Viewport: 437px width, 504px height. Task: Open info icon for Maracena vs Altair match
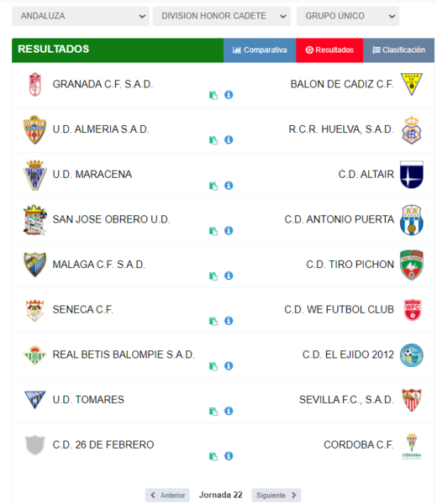(x=229, y=186)
